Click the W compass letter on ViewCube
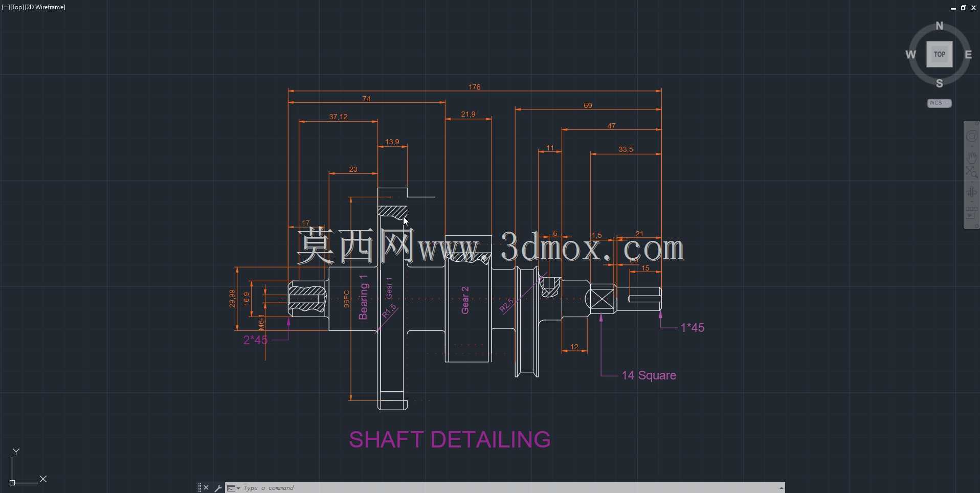The image size is (980, 493). 911,54
